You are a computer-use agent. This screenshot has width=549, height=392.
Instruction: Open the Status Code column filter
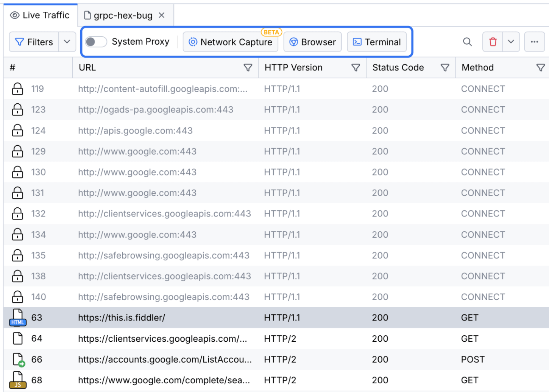tap(445, 67)
